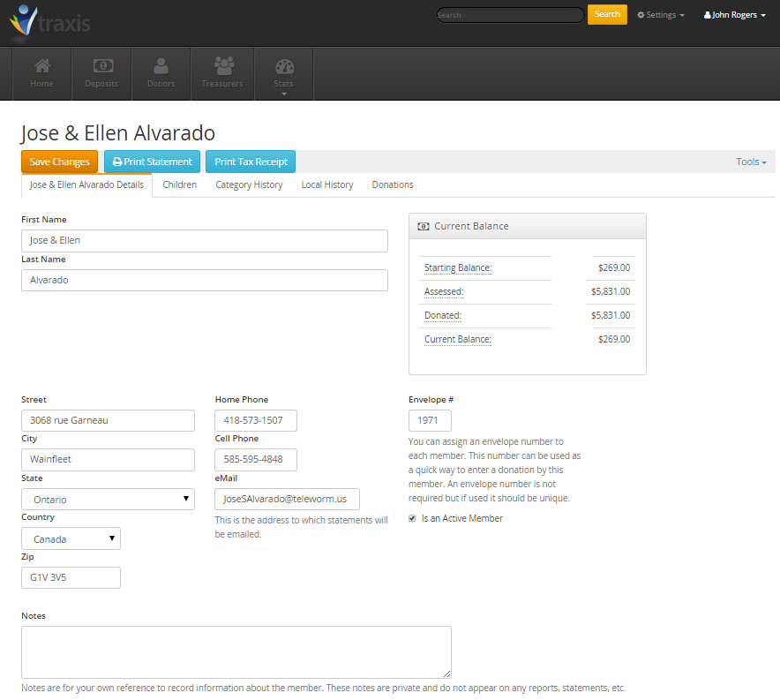Select the Jose & Ellen Alvarado Details tab

click(86, 185)
